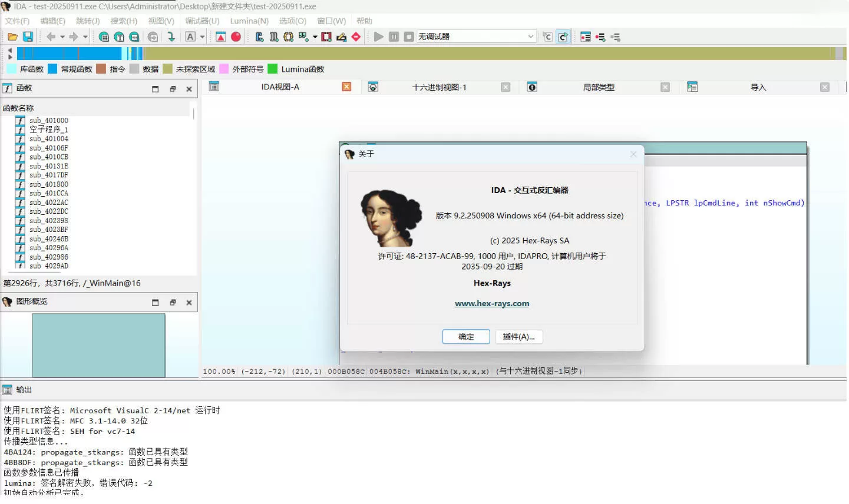The image size is (849, 504).
Task: Select function sub_401800 in function list
Action: 48,184
